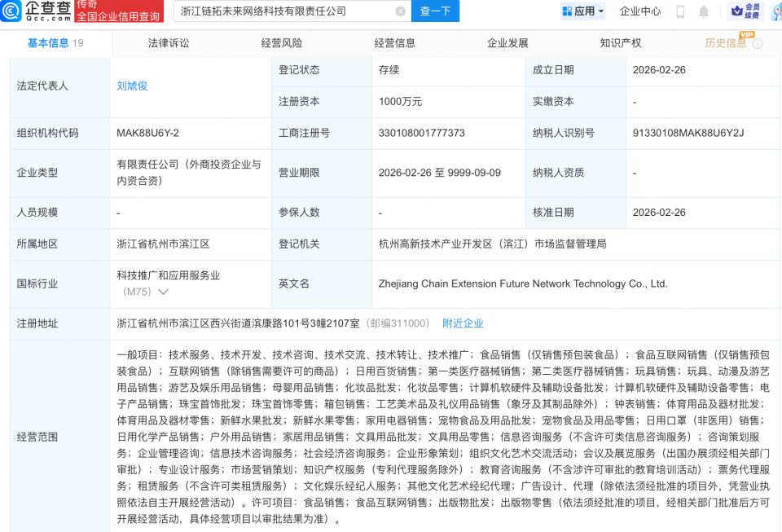Open 企业中心 link
The image size is (782, 532).
pyautogui.click(x=640, y=11)
